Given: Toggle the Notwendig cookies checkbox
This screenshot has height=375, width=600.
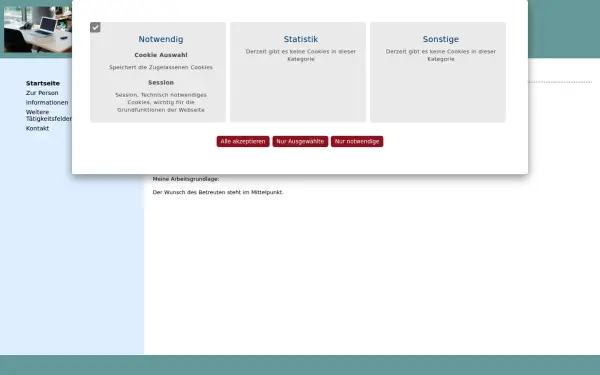Looking at the screenshot, I should (95, 27).
